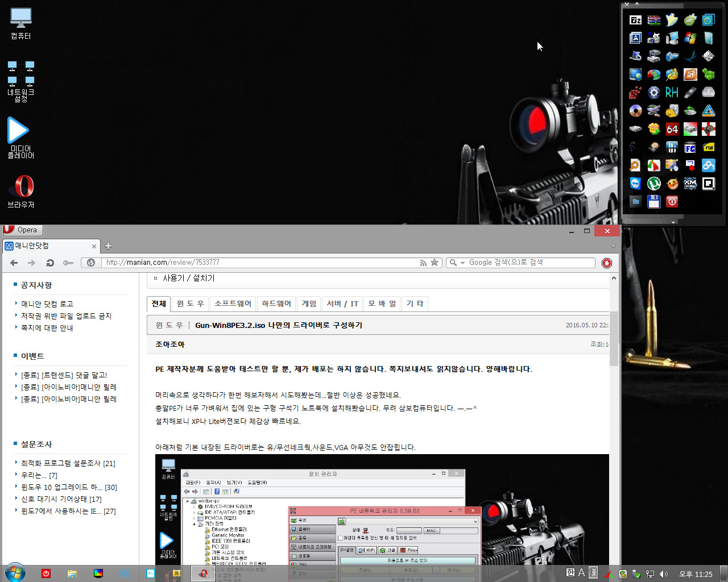Launch uTorrent from the launcher panel

click(653, 184)
